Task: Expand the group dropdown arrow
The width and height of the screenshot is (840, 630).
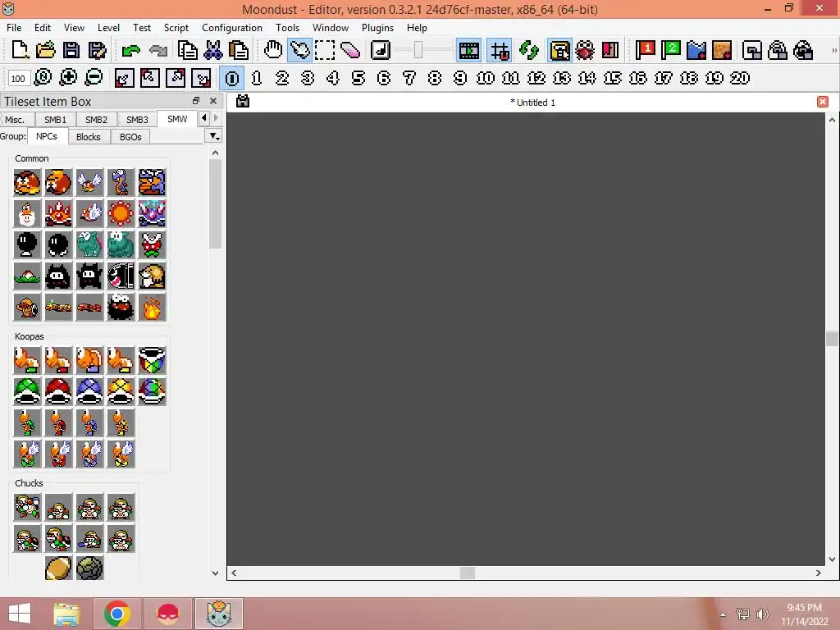Action: click(214, 137)
